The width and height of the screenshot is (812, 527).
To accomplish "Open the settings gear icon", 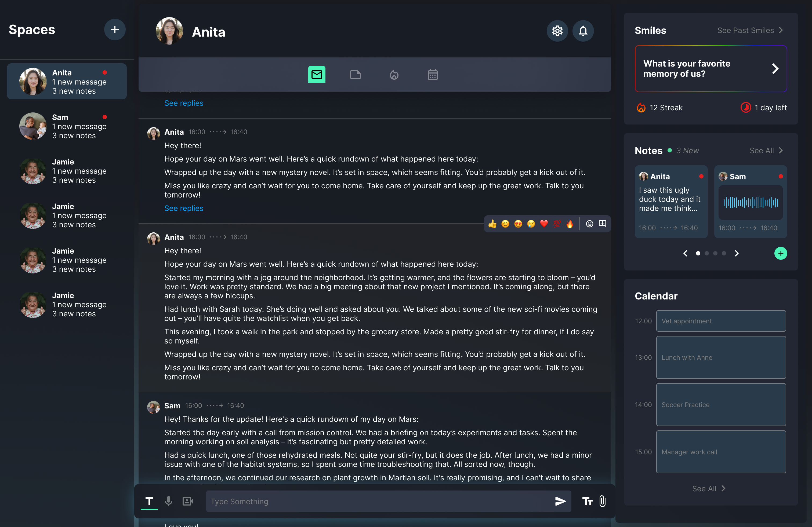I will [557, 31].
